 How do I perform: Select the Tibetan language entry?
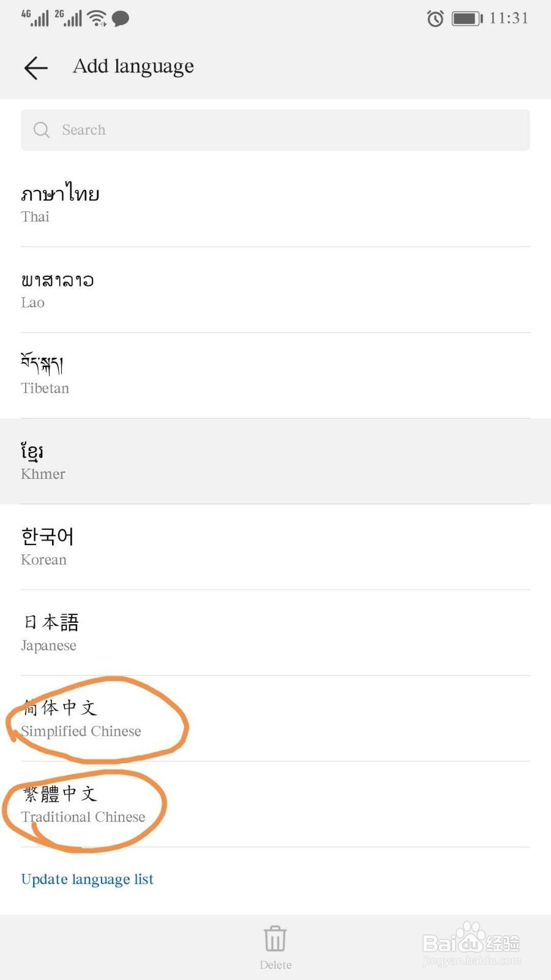click(275, 374)
